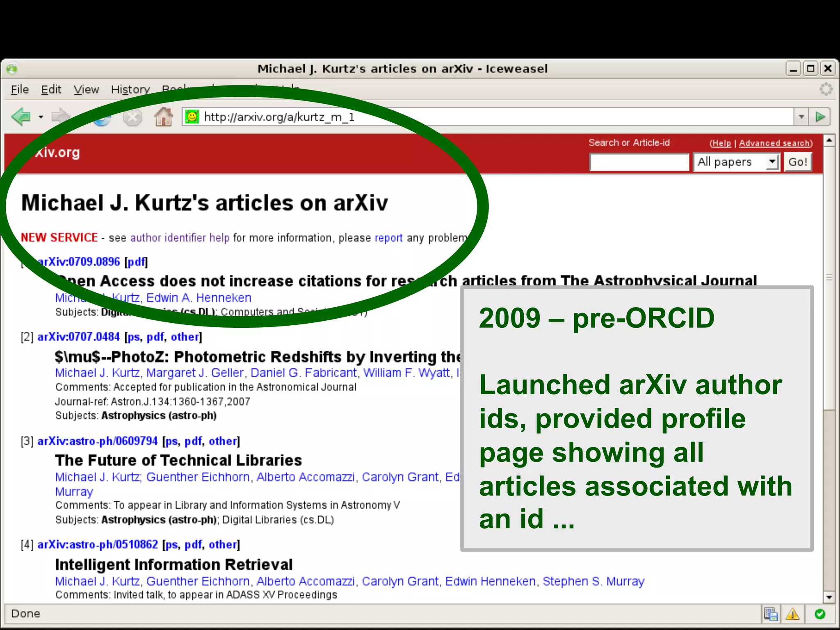Click the Home icon in toolbar
This screenshot has height=630, width=840.
click(x=163, y=117)
